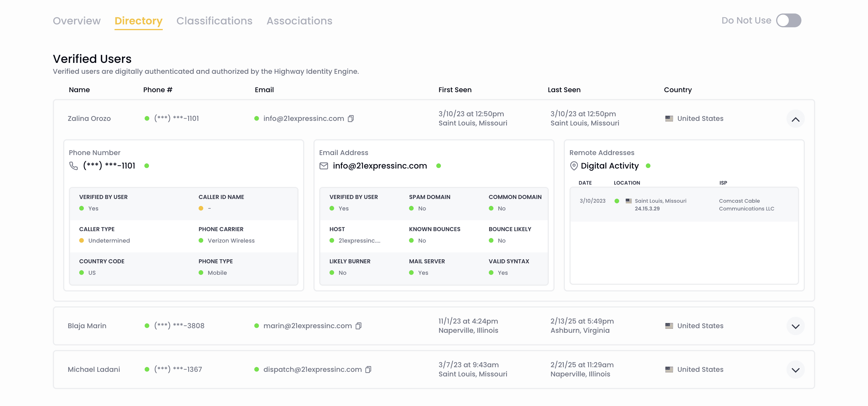Click the marin@21expressinc.com email link
Viewport: 868px width, 406px height.
coord(307,326)
